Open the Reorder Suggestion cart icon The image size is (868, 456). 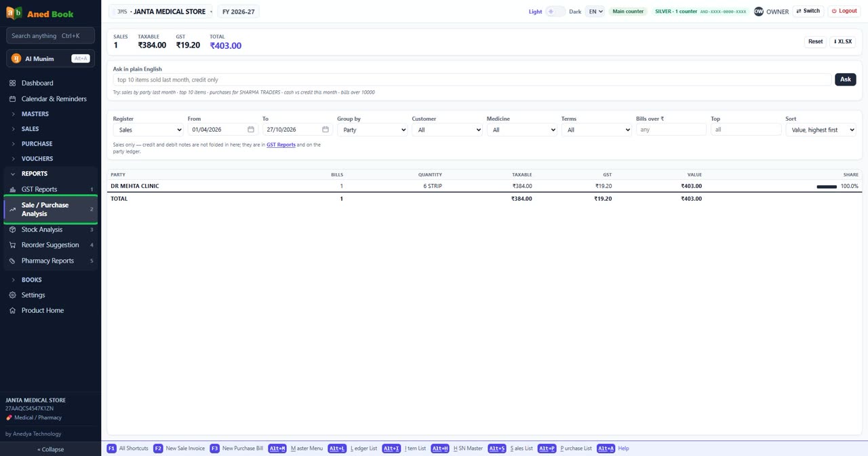click(12, 245)
